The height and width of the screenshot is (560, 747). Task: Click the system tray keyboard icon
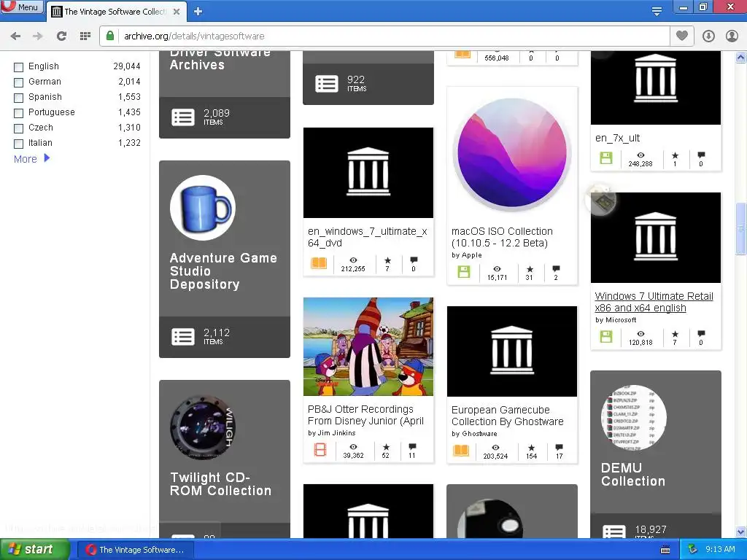[665, 550]
